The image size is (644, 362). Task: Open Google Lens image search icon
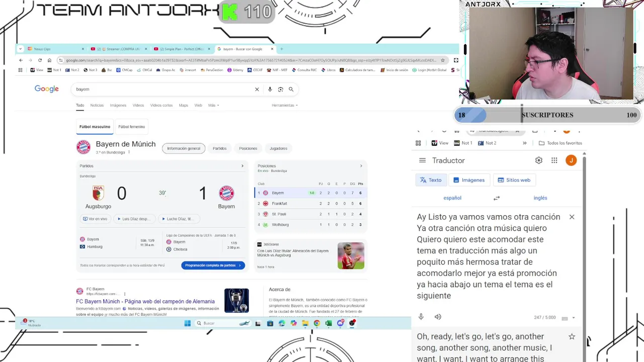280,89
